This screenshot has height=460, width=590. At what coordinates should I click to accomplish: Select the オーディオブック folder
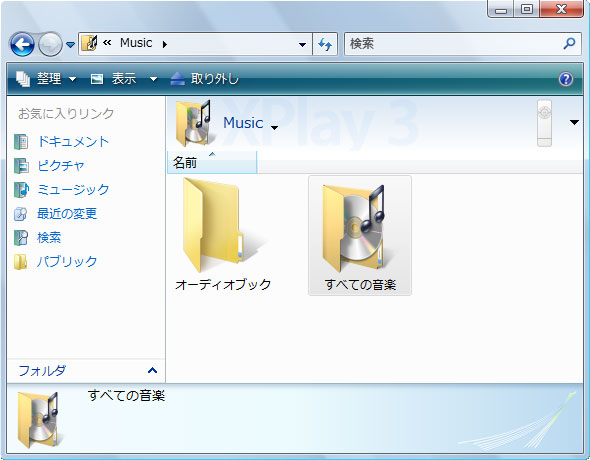tap(223, 235)
